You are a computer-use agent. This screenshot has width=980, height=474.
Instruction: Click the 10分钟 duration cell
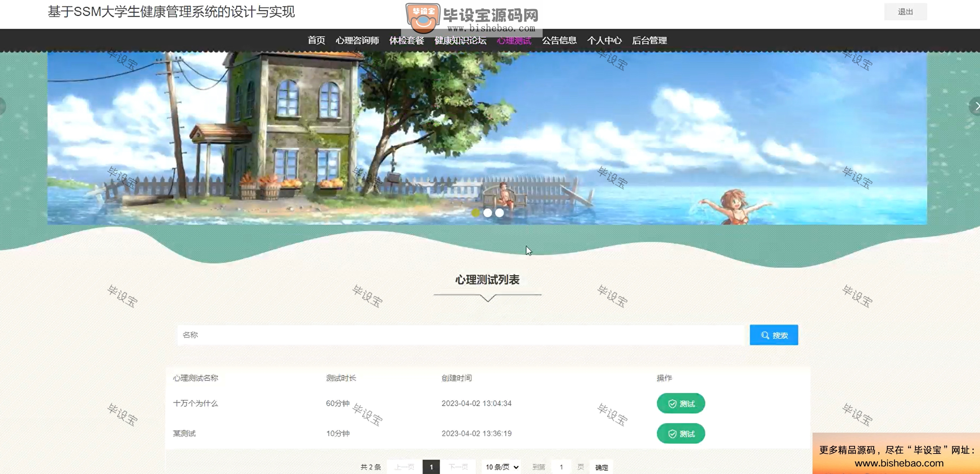tap(337, 434)
